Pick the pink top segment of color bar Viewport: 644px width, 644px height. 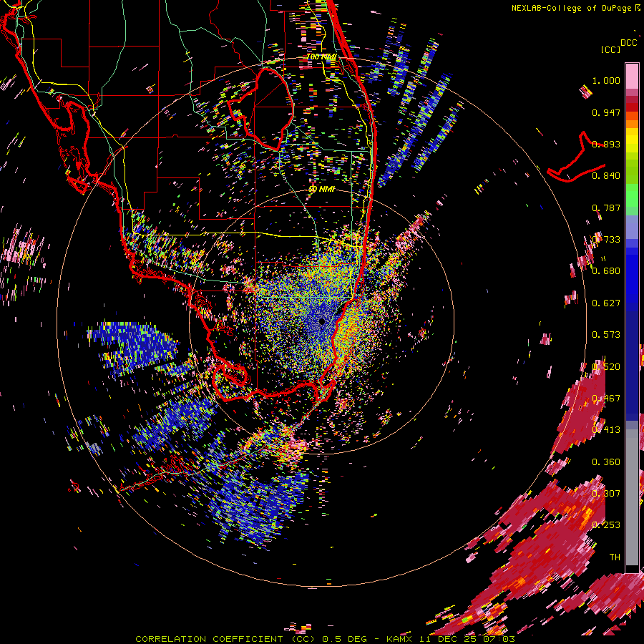coord(632,76)
